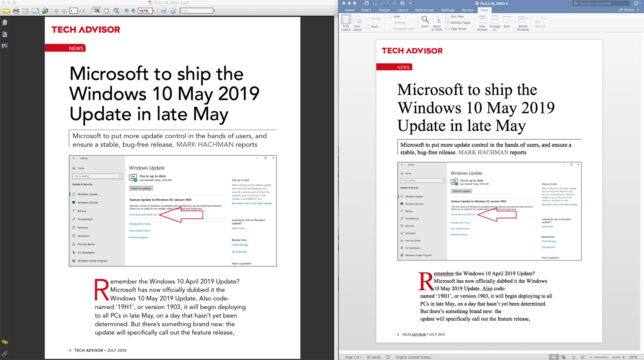
Task: Expand the Find options dropdown arrow
Action: 215,11
